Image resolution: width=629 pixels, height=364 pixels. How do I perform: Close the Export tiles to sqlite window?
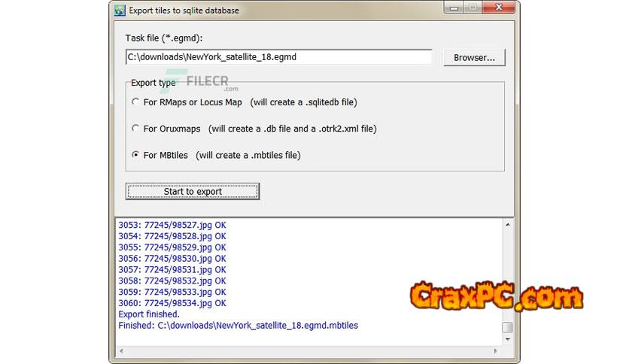pyautogui.click(x=497, y=9)
